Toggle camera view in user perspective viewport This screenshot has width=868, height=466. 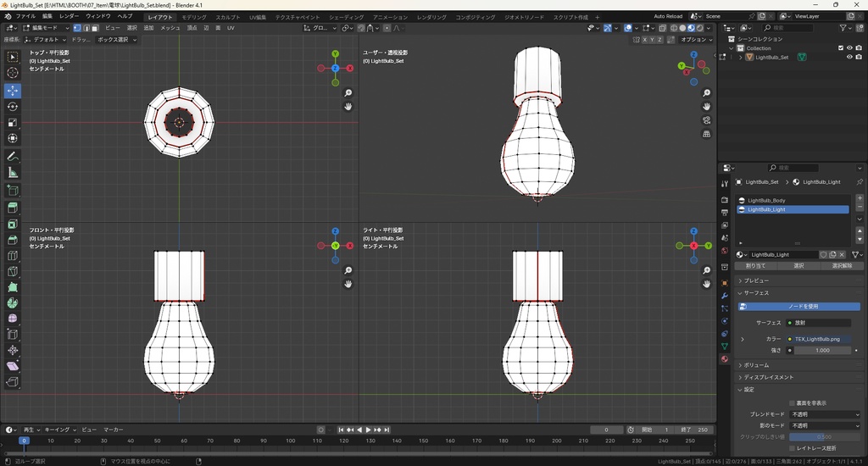click(x=706, y=120)
